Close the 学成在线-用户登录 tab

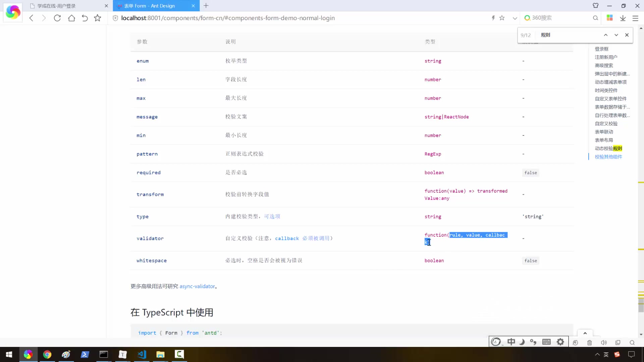coord(106,6)
